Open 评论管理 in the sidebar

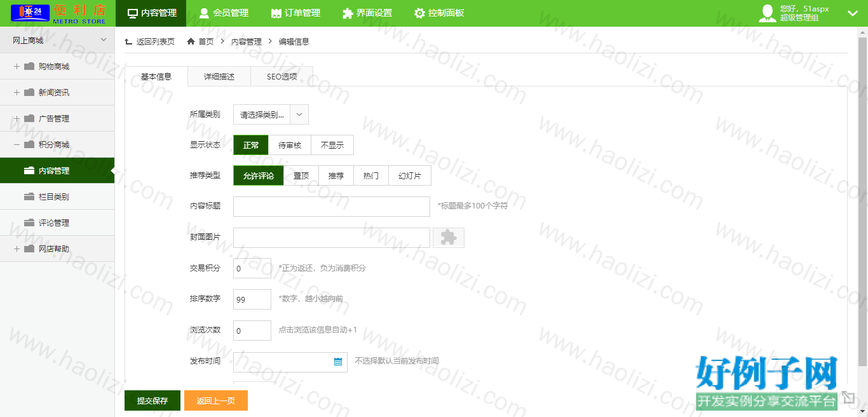[x=57, y=222]
